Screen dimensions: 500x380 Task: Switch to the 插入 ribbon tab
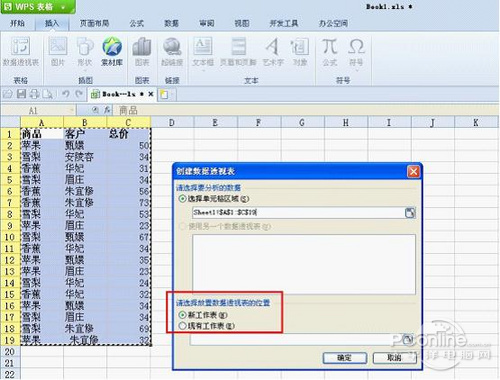pos(52,23)
